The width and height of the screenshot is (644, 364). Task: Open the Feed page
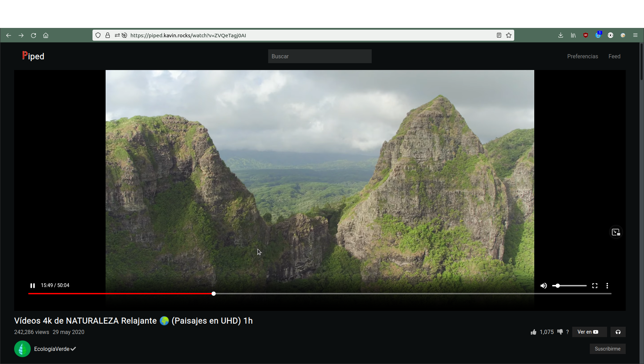point(614,56)
